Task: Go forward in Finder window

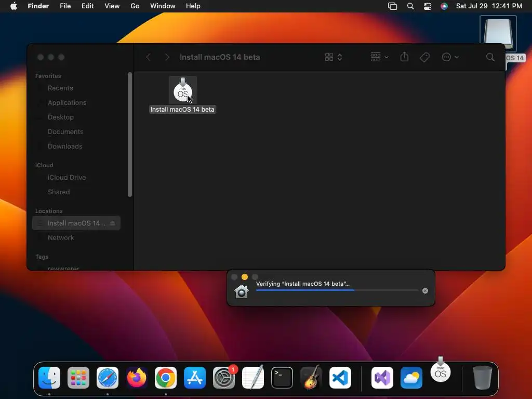Action: (x=167, y=57)
